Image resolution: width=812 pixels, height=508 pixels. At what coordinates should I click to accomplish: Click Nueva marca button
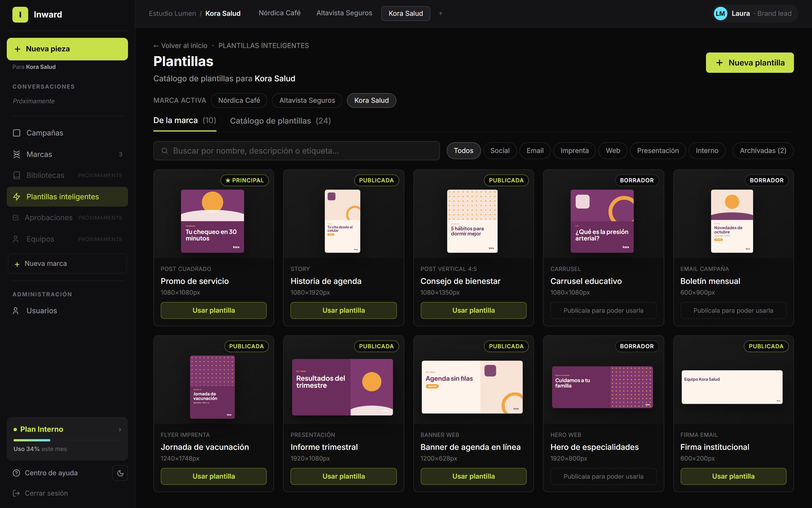coord(67,263)
